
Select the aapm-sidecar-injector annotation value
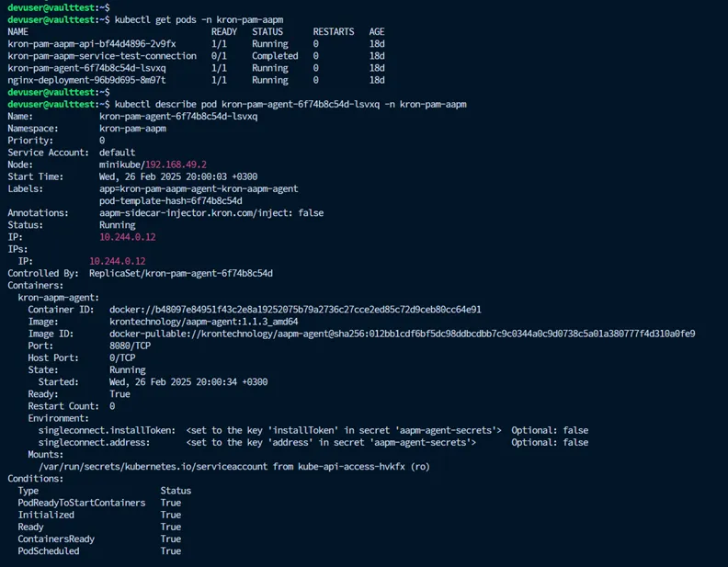(x=211, y=213)
